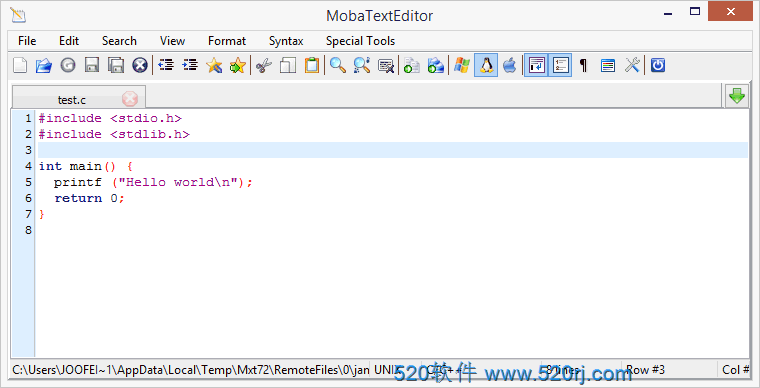760x388 pixels.
Task: Maximize the MobaTextEditor window
Action: 695,11
